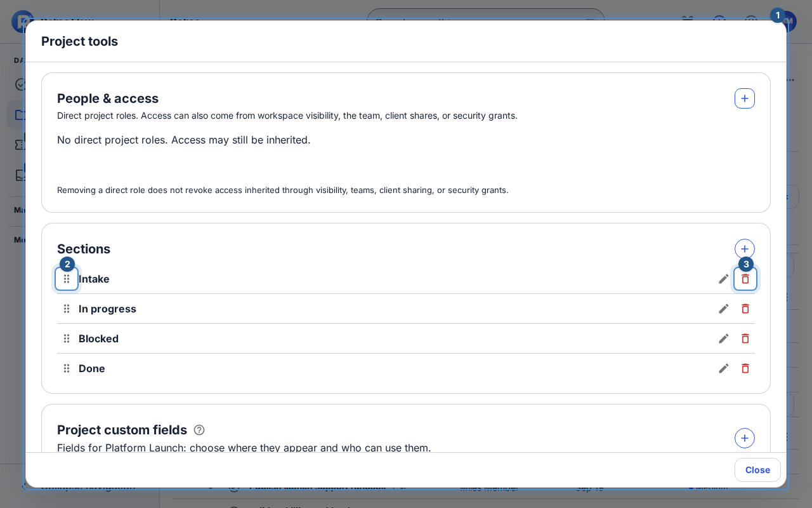Edit the Done section name

click(x=724, y=368)
